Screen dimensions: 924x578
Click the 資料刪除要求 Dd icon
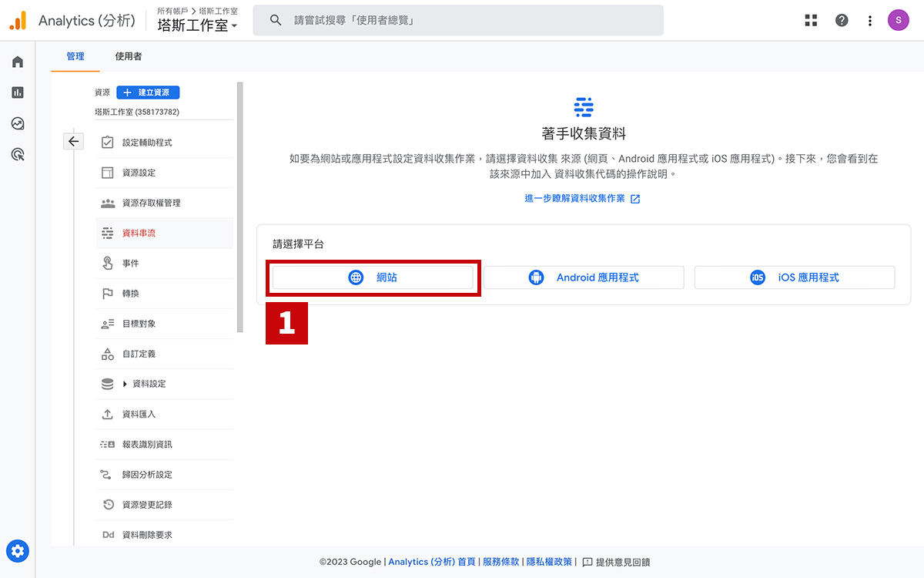click(108, 535)
